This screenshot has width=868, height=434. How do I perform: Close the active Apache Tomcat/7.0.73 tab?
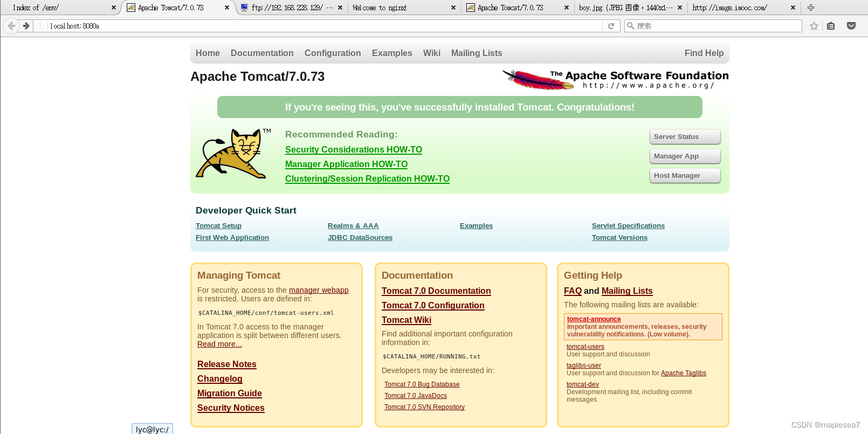[227, 8]
